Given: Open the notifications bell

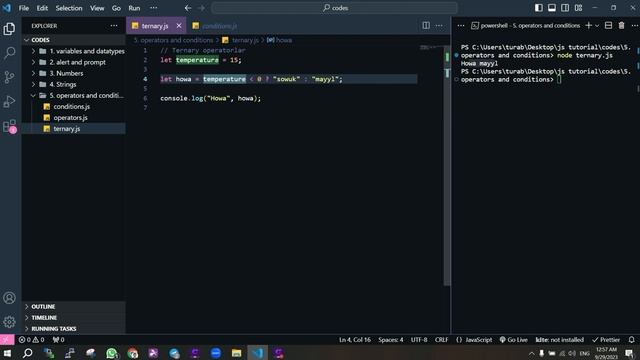Looking at the screenshot, I should coord(631,340).
